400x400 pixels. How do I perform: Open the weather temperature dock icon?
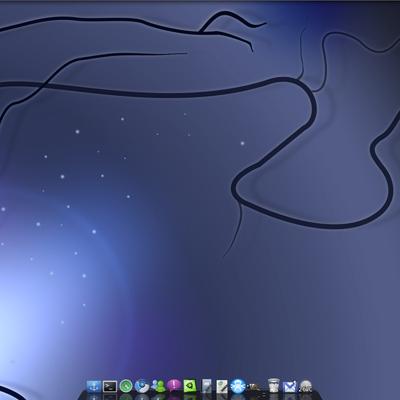click(x=305, y=386)
